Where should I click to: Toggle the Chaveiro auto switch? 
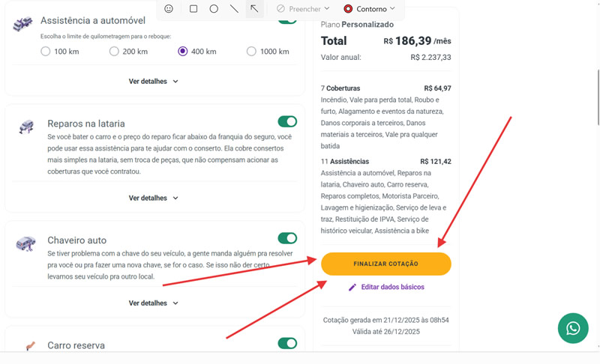point(287,238)
